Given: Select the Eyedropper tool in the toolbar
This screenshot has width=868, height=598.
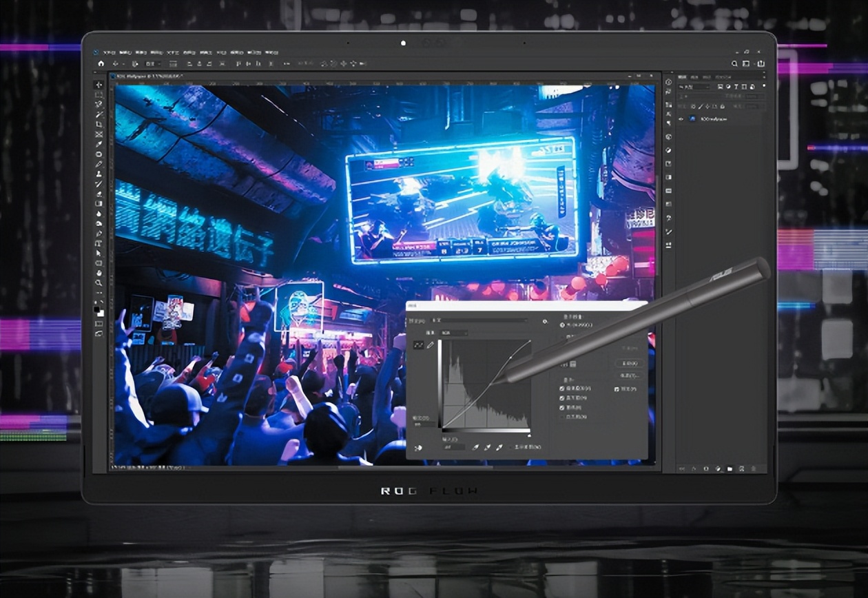Looking at the screenshot, I should (x=99, y=145).
